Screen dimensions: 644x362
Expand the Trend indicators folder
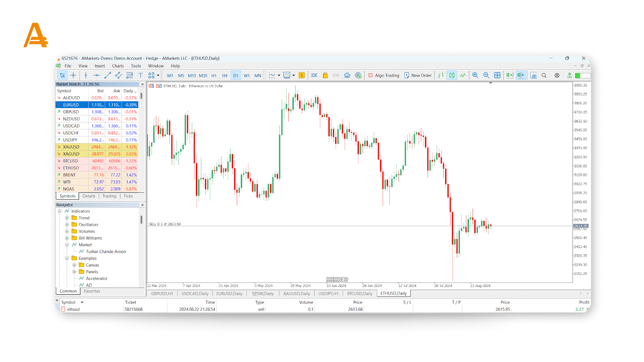coord(67,218)
